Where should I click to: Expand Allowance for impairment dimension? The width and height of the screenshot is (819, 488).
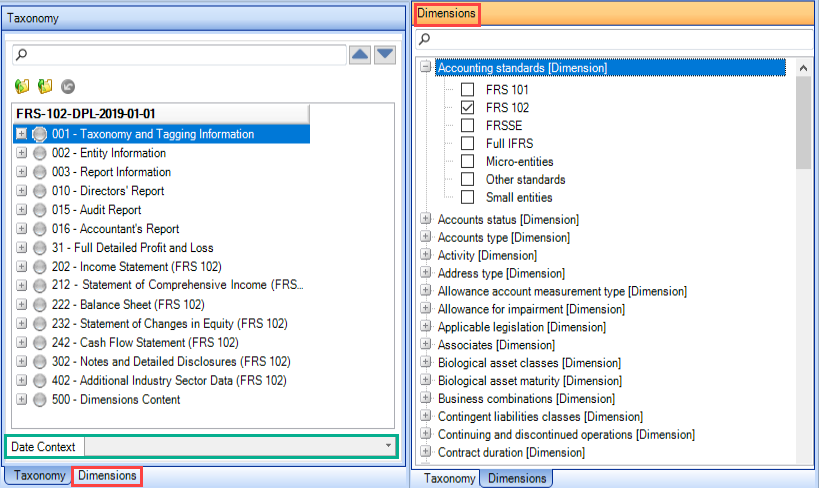(426, 308)
